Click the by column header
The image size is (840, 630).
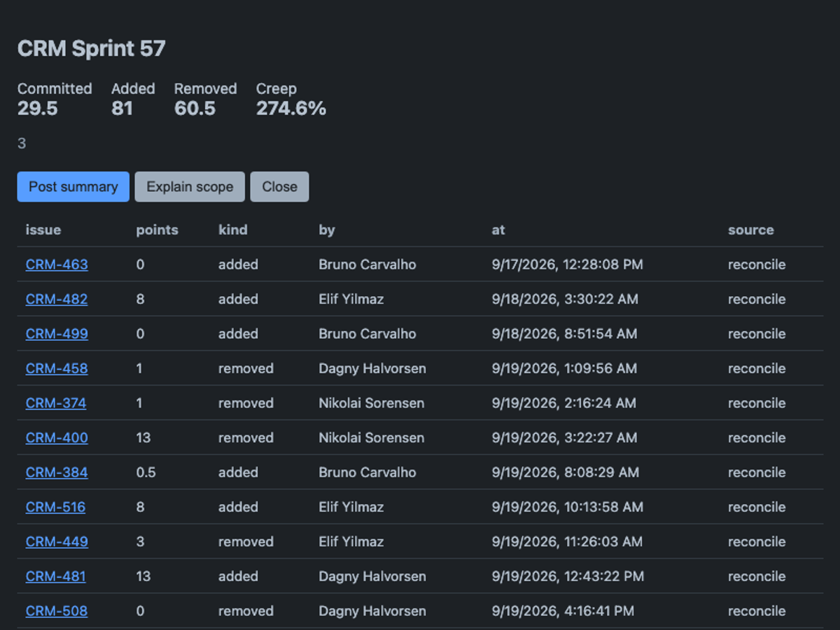[x=327, y=230]
